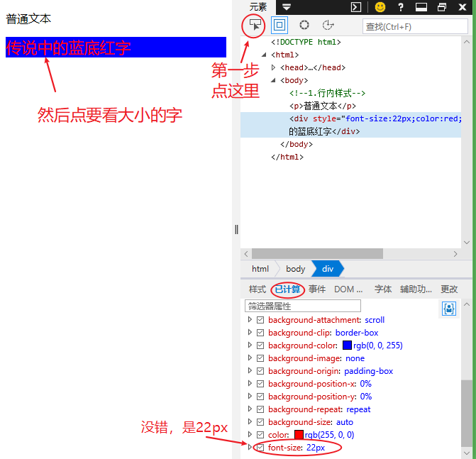
Task: Select the DOCTYPE html line
Action: 306,42
